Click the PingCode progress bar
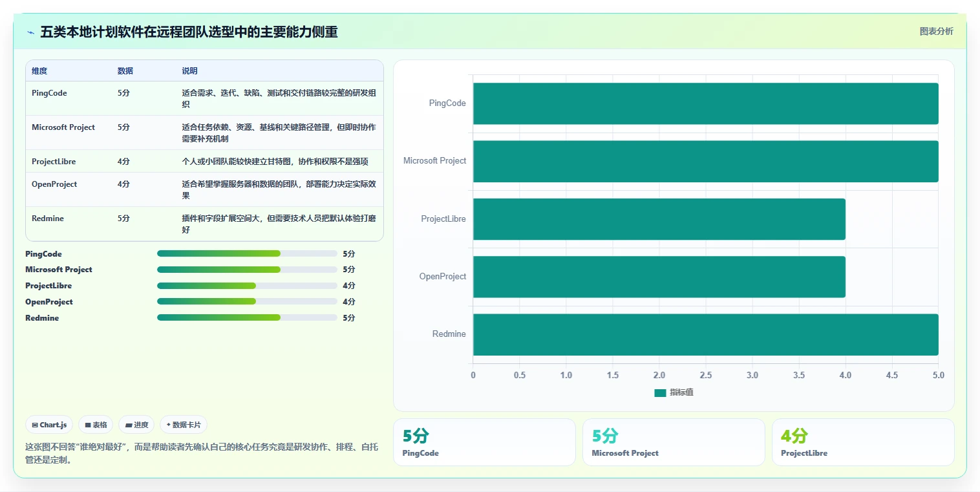Image resolution: width=980 pixels, height=492 pixels. pos(247,253)
